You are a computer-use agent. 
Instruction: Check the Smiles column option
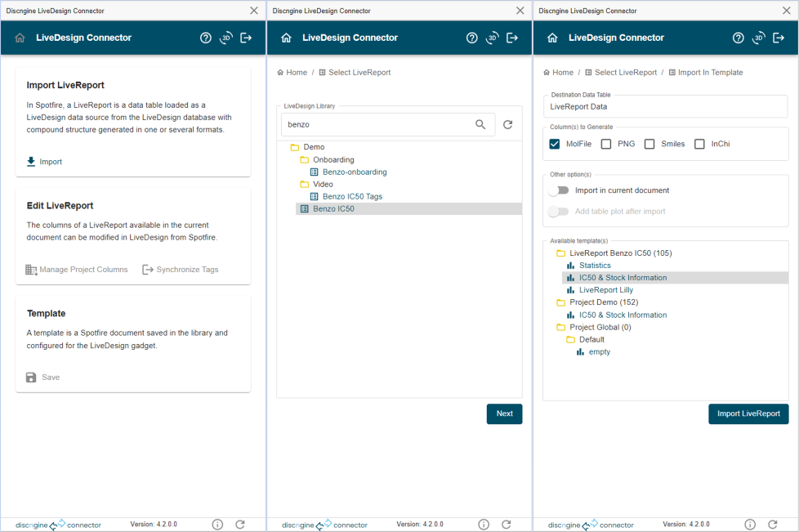point(649,144)
